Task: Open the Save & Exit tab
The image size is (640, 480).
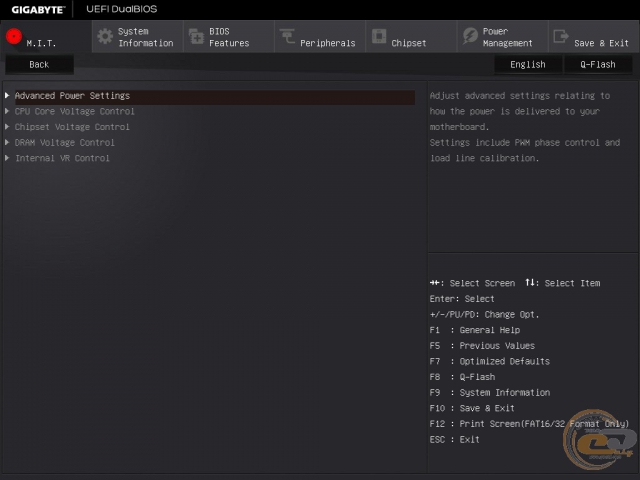Action: (x=594, y=37)
